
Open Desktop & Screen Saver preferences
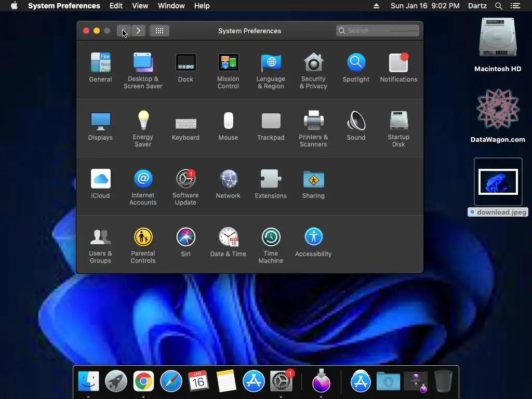point(143,71)
